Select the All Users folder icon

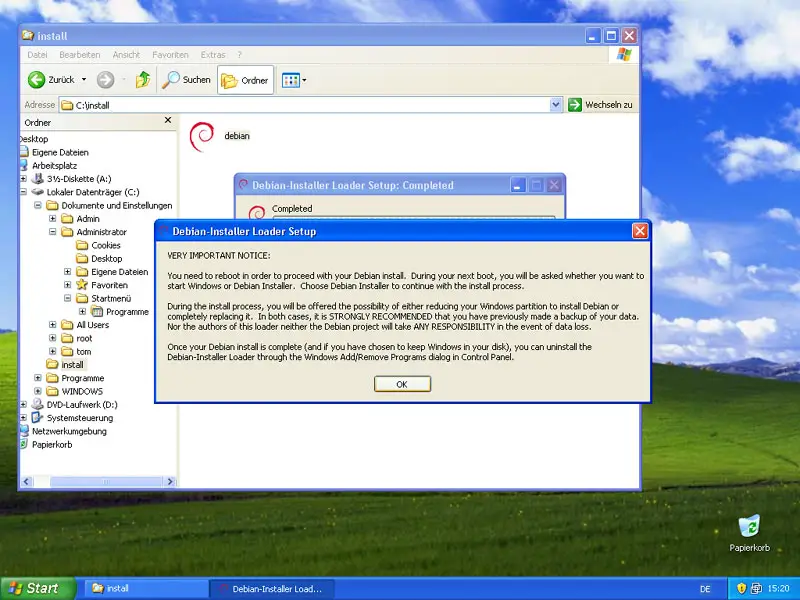(67, 324)
